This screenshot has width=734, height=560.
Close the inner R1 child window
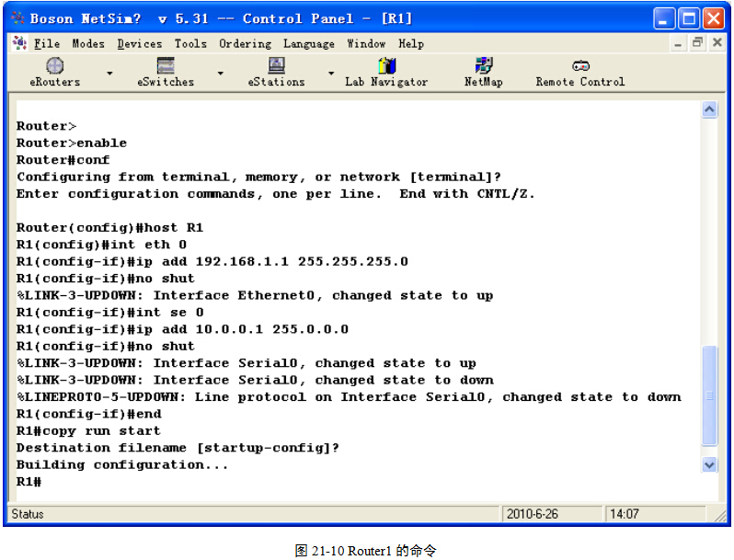(x=717, y=43)
